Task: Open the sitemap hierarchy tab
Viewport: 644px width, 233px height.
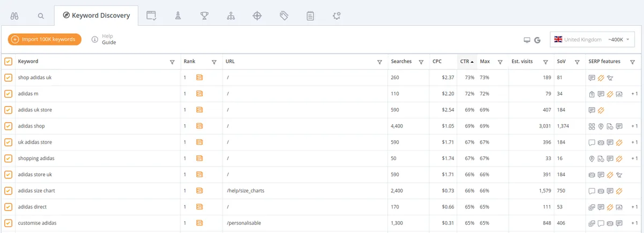Action: coord(231,16)
